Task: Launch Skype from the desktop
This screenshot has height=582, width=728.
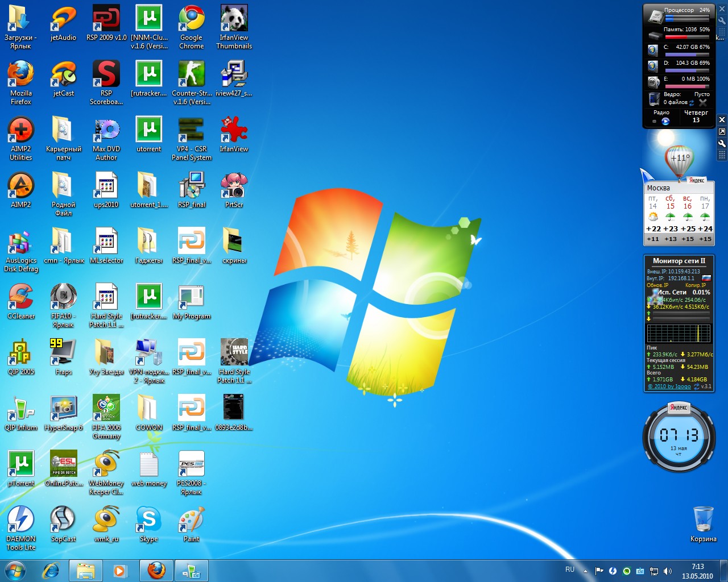Action: 149,524
